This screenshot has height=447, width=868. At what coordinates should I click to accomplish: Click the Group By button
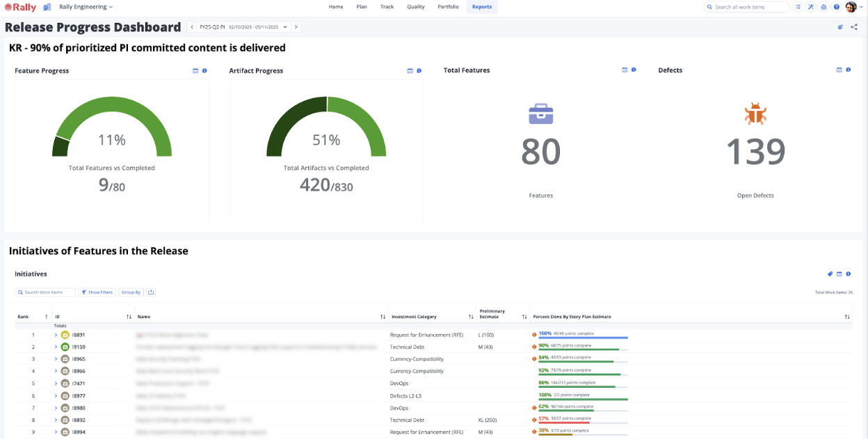pyautogui.click(x=131, y=292)
